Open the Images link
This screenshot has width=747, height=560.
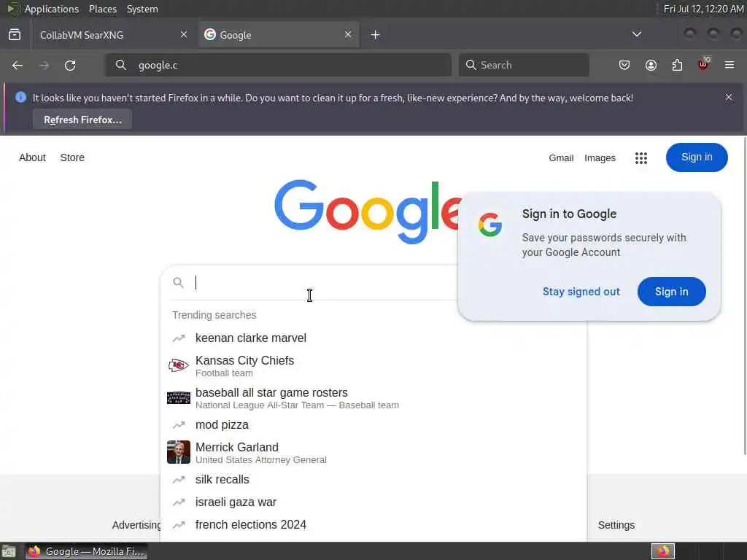[x=600, y=157]
